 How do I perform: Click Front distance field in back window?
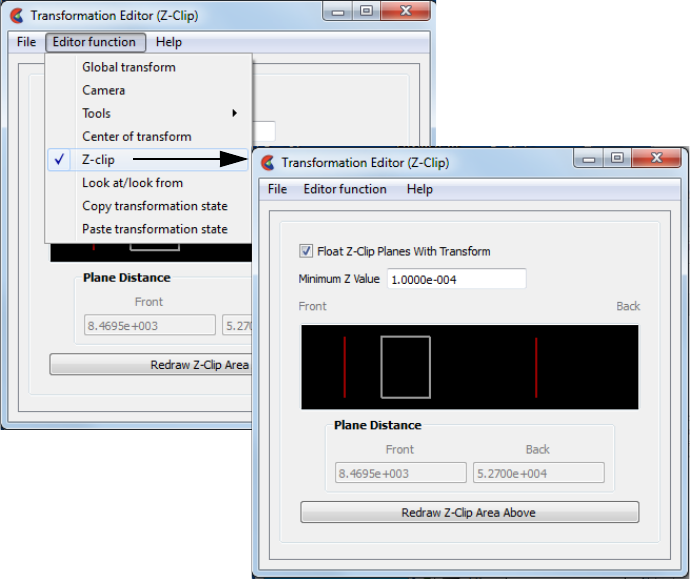(x=150, y=325)
